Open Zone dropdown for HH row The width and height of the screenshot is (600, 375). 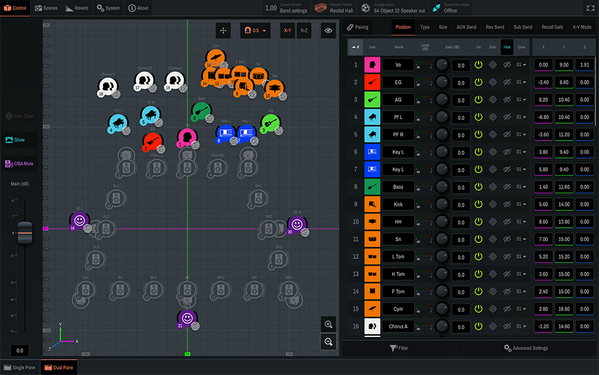[521, 222]
